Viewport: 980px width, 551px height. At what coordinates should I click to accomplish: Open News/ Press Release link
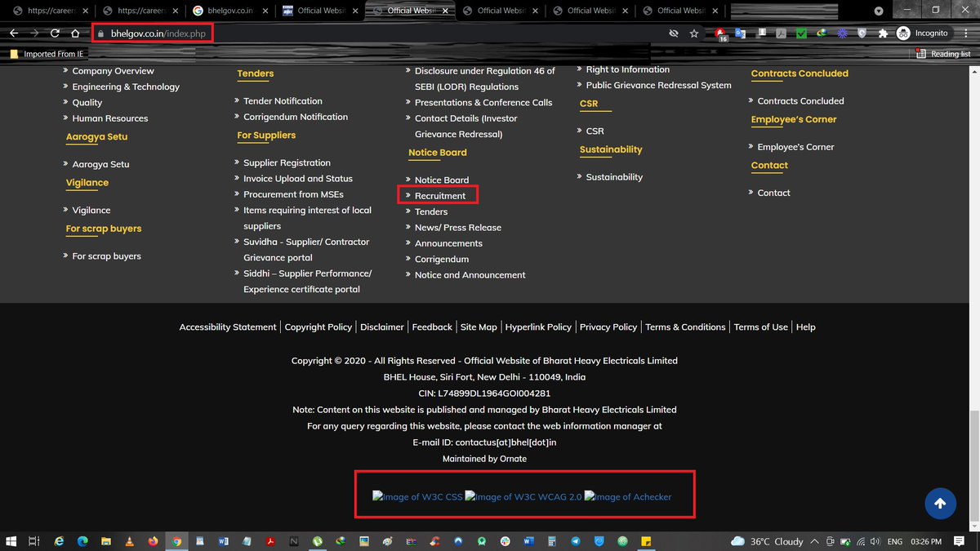(458, 228)
